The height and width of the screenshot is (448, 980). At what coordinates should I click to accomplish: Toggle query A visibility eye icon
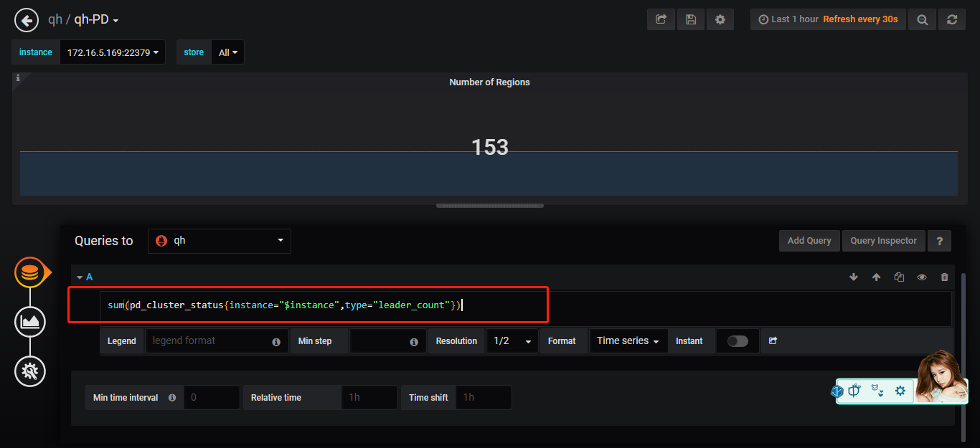922,277
